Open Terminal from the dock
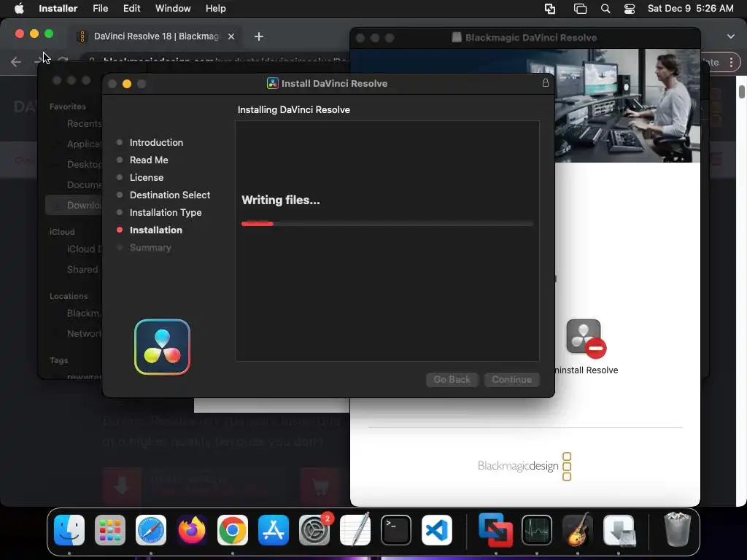 tap(396, 530)
